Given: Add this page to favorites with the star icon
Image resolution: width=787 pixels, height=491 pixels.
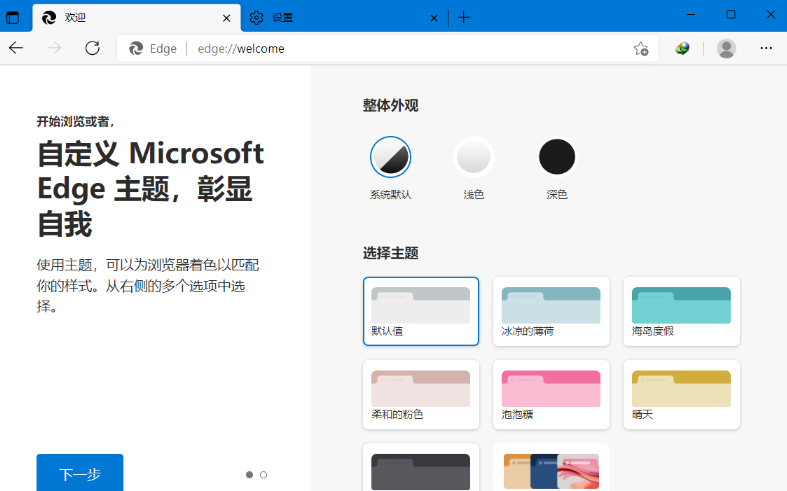Looking at the screenshot, I should 641,49.
